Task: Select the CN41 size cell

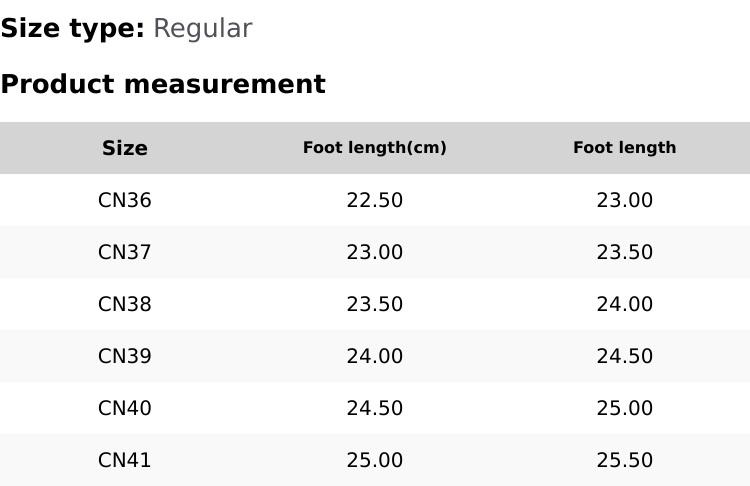Action: [x=125, y=460]
